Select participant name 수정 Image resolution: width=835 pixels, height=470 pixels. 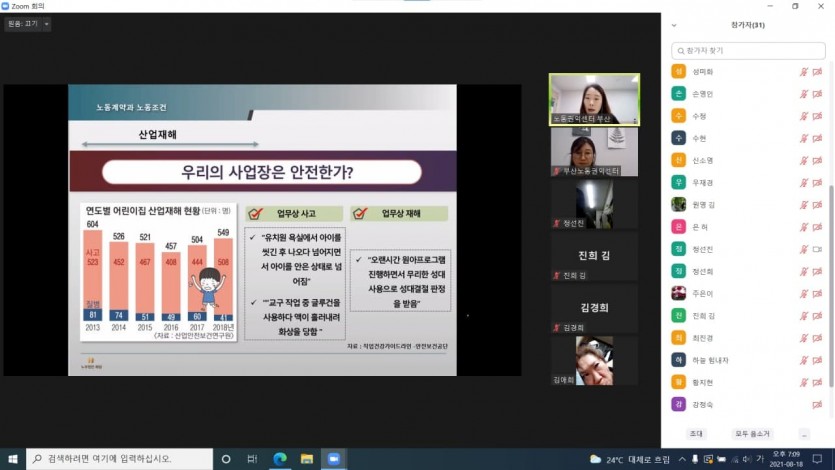click(699, 117)
